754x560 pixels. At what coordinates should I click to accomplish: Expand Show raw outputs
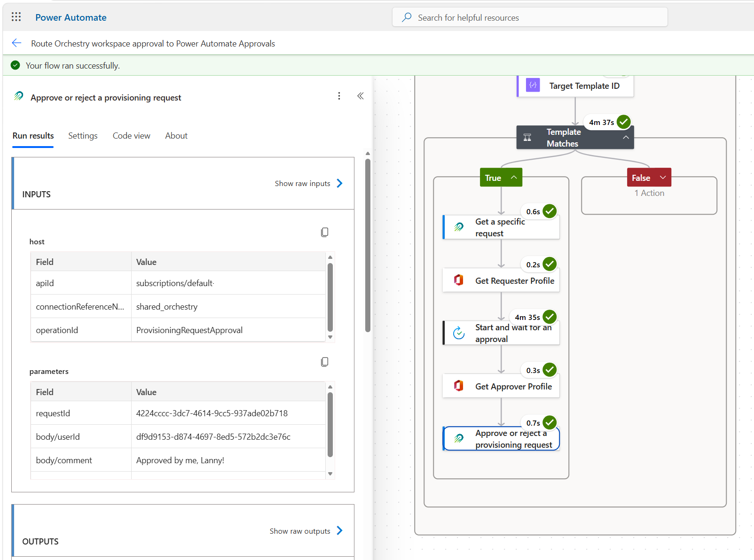click(x=306, y=531)
